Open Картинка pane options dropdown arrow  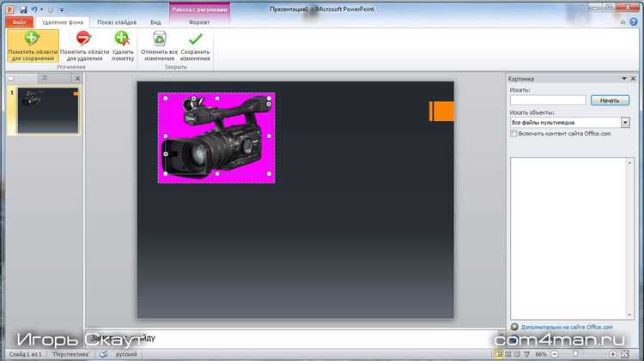(624, 78)
